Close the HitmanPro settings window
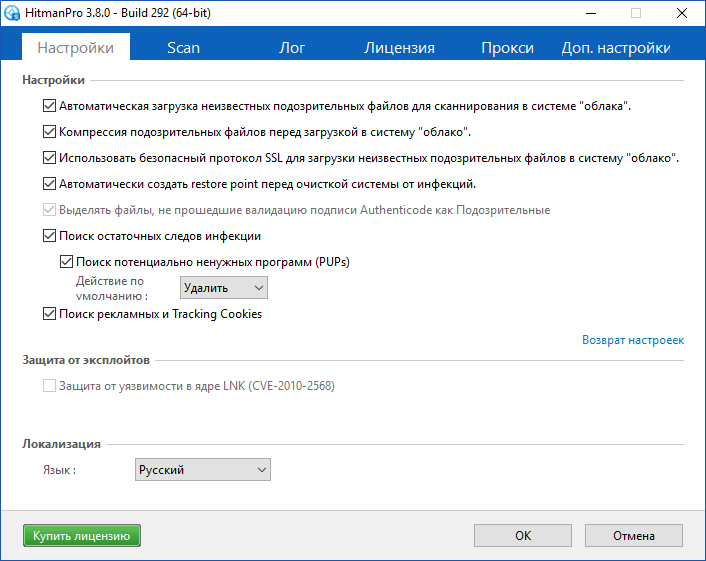706x561 pixels. click(x=682, y=13)
